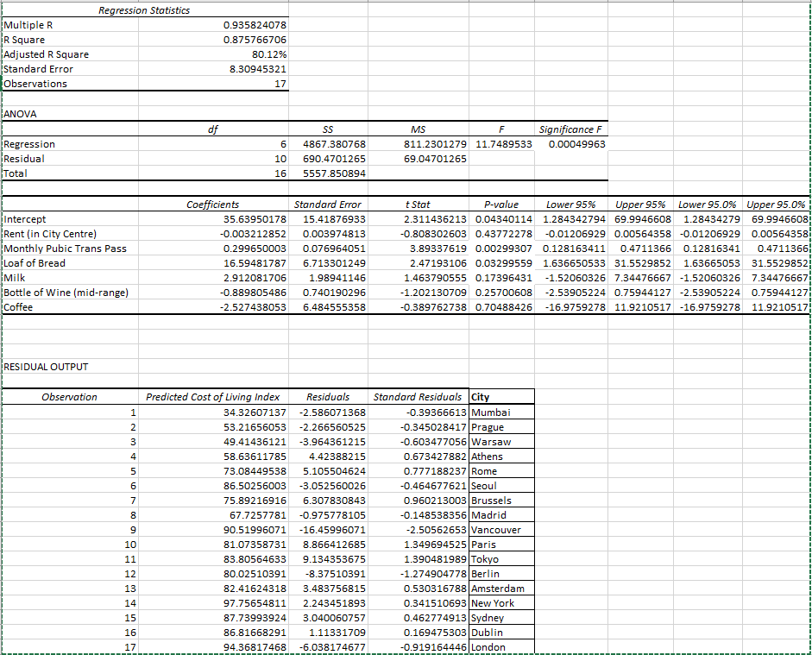The image size is (812, 655).
Task: Click Significance F value 0.00049963
Action: point(571,144)
